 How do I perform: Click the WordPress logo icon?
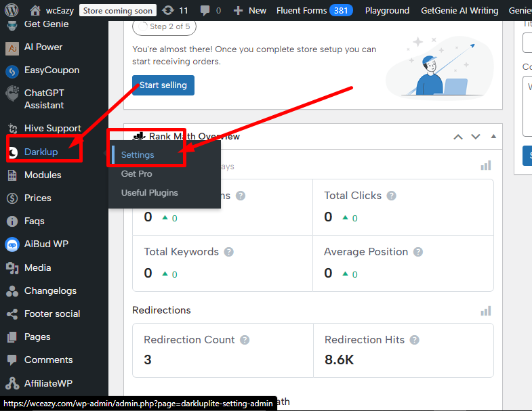click(12, 10)
